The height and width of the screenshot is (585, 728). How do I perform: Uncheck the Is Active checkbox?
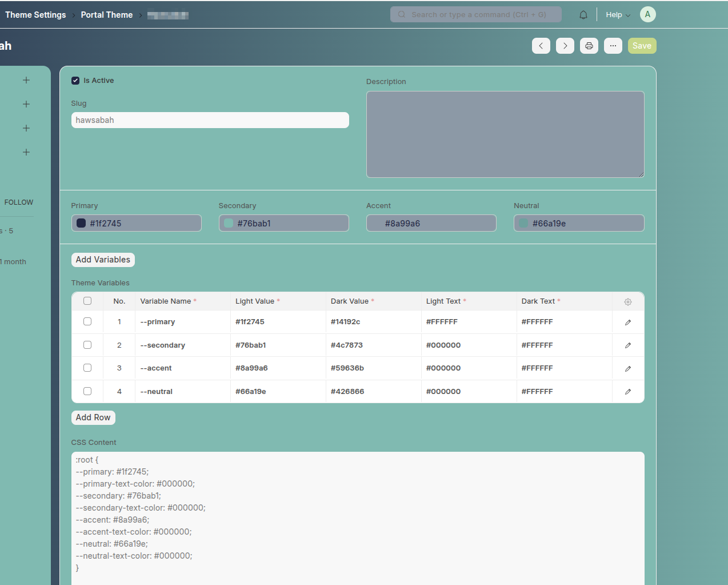tap(75, 81)
